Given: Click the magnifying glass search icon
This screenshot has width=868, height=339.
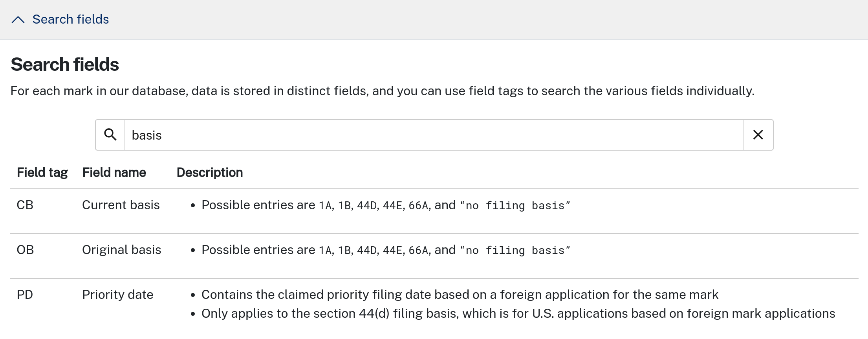Looking at the screenshot, I should click(x=110, y=135).
